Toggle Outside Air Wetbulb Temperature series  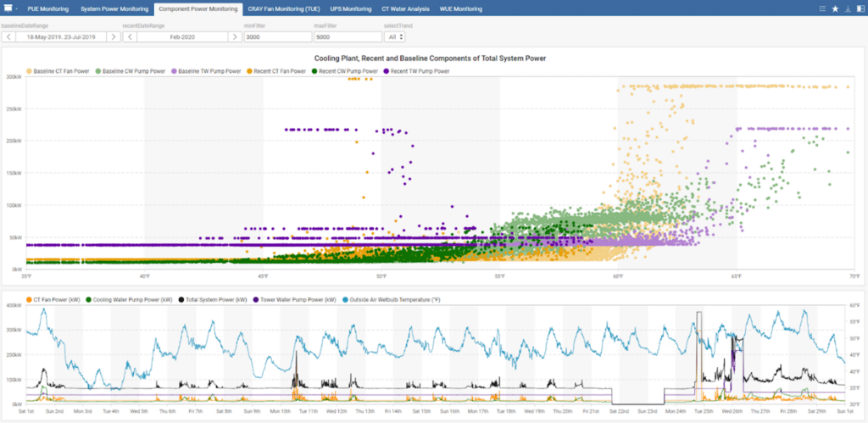click(x=392, y=299)
